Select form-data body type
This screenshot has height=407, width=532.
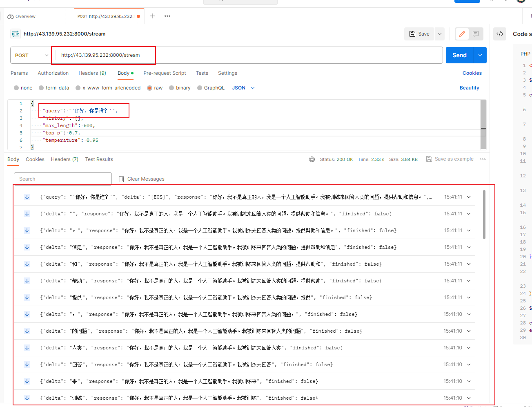(x=54, y=88)
